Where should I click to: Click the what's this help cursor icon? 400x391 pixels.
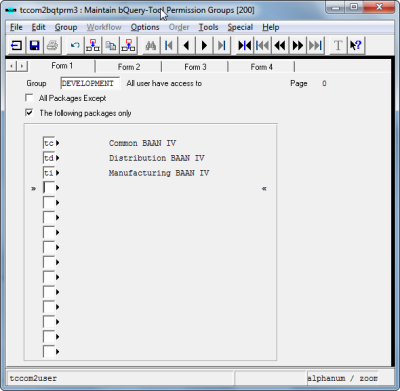(356, 45)
